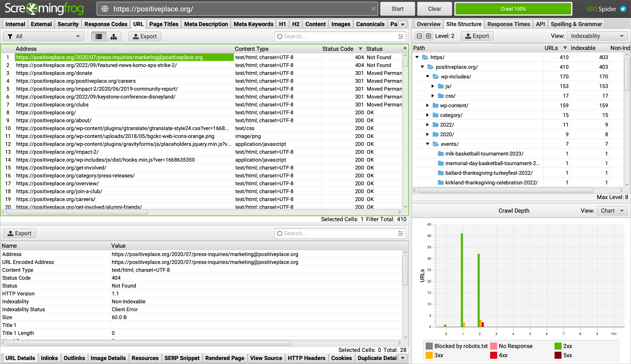631x364 pixels.
Task: Toggle URLs column sort in Site Structure
Action: pyautogui.click(x=565, y=48)
